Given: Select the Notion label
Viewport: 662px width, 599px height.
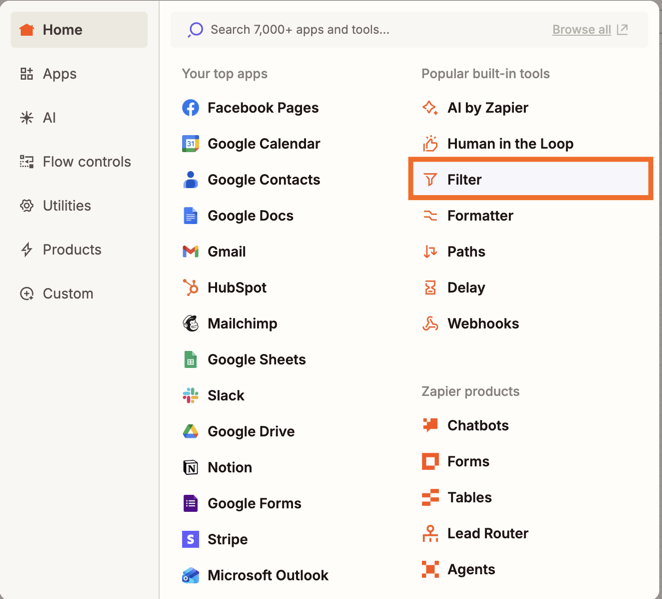Looking at the screenshot, I should 230,467.
